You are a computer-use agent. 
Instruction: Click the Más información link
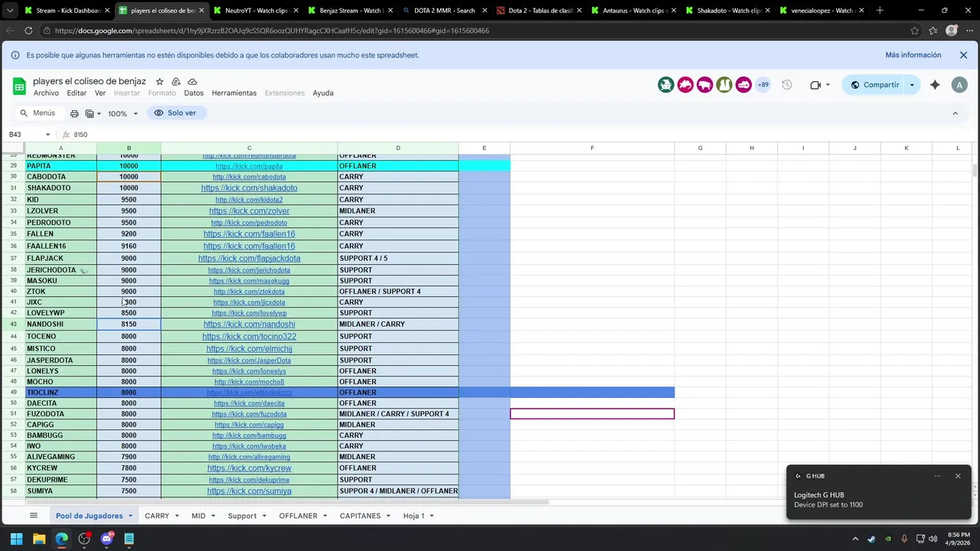tap(913, 55)
